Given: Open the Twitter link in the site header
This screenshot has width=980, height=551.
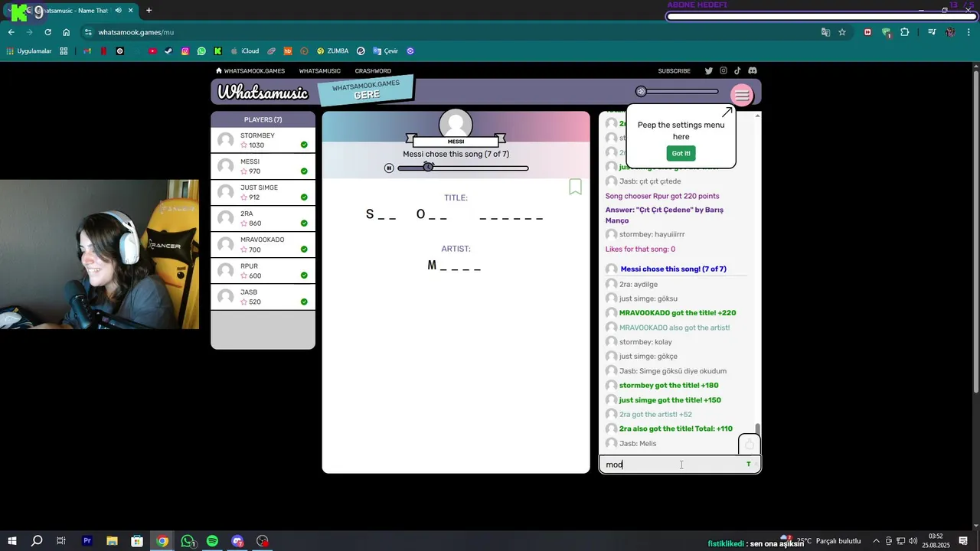Looking at the screenshot, I should click(709, 70).
